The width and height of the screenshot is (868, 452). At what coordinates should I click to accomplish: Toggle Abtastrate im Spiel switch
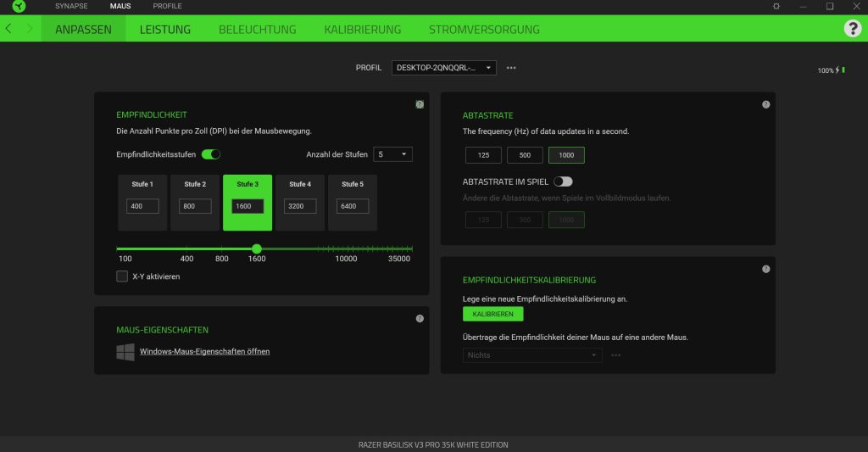[563, 181]
